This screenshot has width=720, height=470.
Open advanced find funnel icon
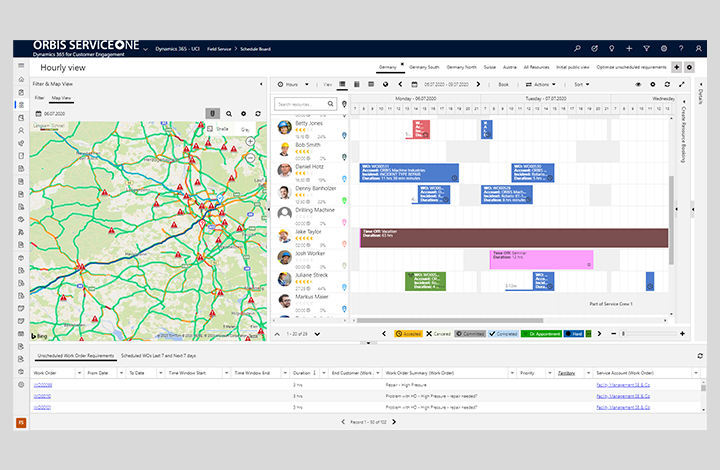click(x=647, y=48)
